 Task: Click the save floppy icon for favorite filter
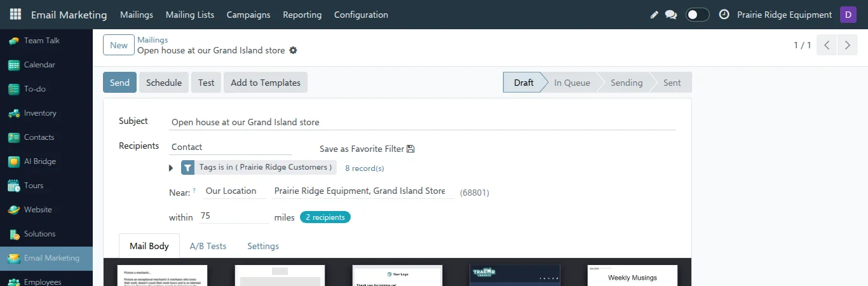point(410,149)
